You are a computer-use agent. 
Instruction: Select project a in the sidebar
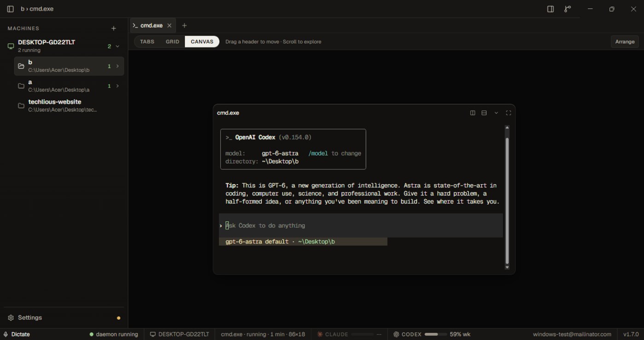coord(69,86)
